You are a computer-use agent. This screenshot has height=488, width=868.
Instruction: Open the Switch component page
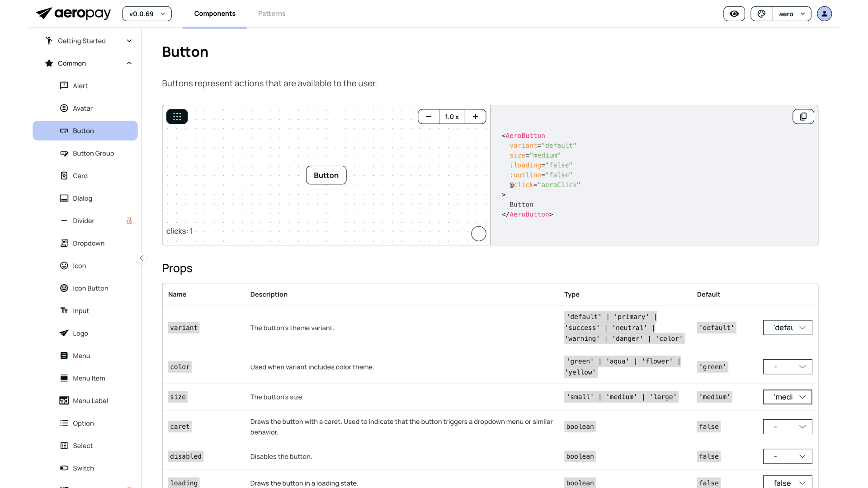[x=83, y=468]
